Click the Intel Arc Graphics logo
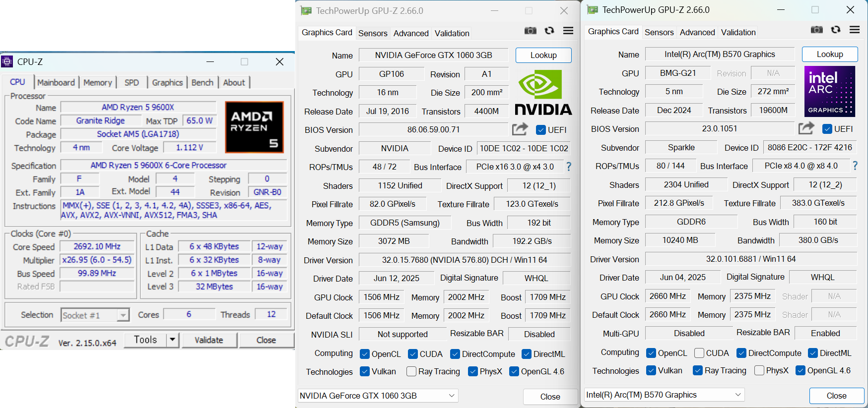 [x=830, y=91]
